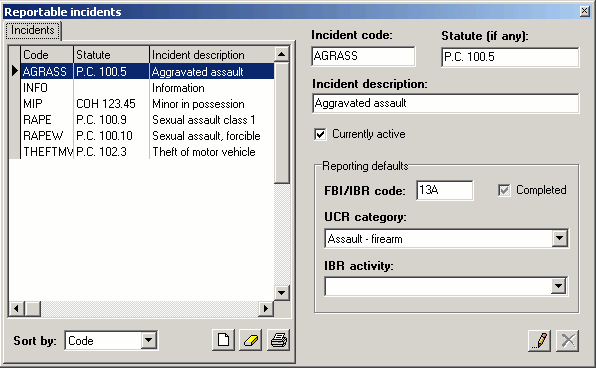
Task: Open the UCR category dropdown
Action: tap(559, 238)
